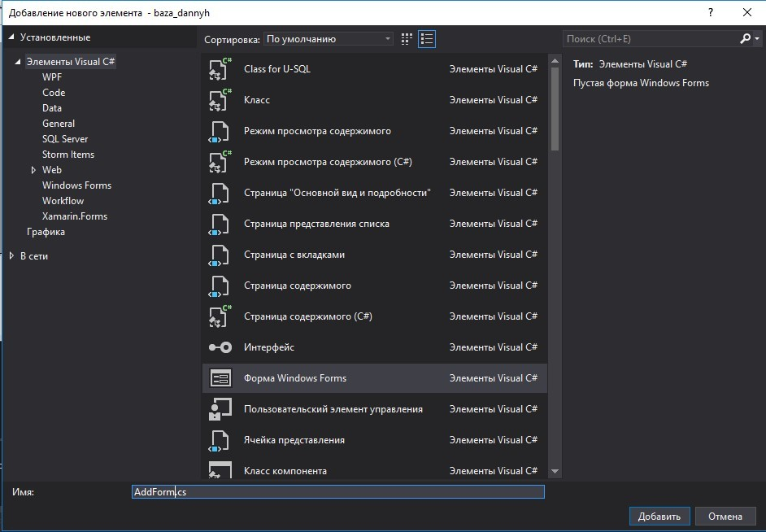The image size is (766, 532).
Task: Close the Добавление нового элемента dialog
Action: click(747, 13)
